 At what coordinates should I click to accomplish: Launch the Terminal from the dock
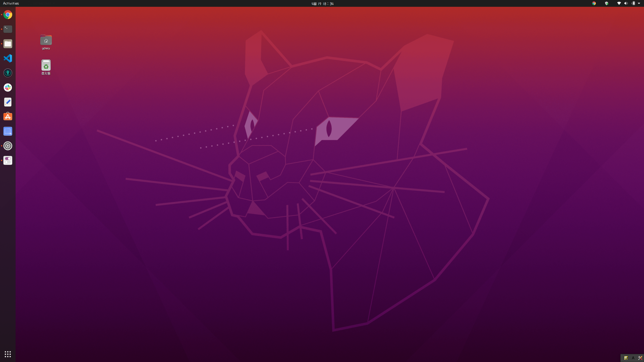pos(8,29)
